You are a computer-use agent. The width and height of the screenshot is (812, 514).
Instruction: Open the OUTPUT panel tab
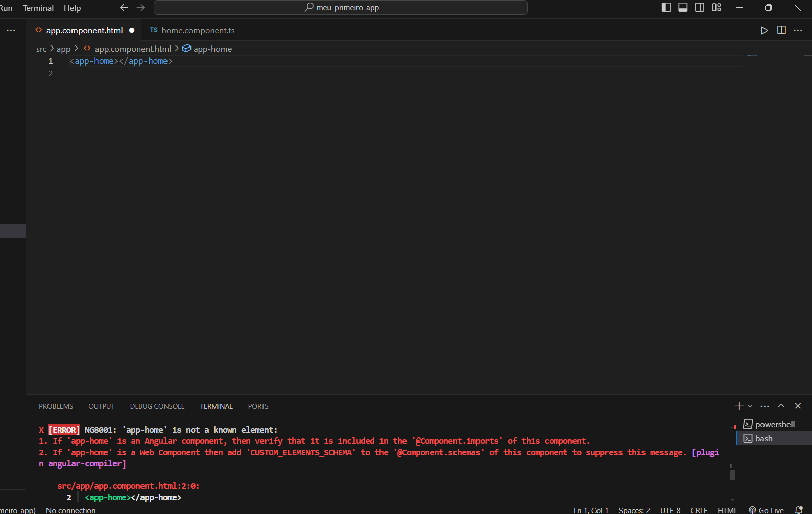102,406
